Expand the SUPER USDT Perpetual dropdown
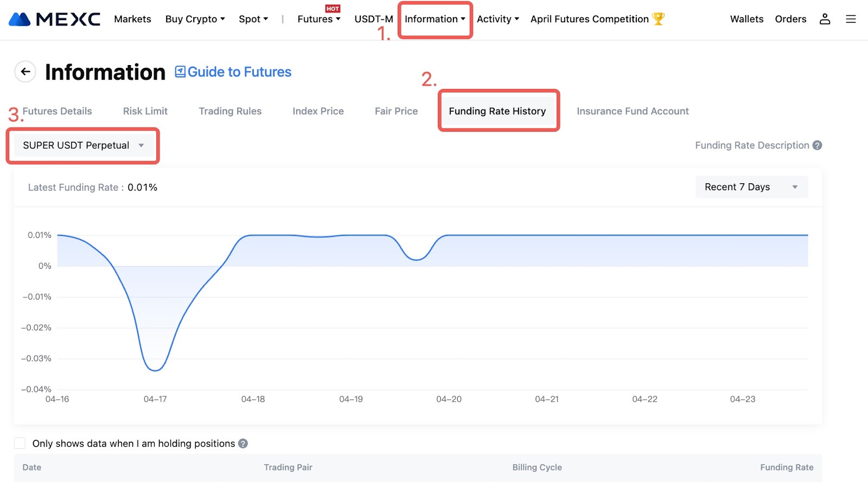 tap(83, 145)
